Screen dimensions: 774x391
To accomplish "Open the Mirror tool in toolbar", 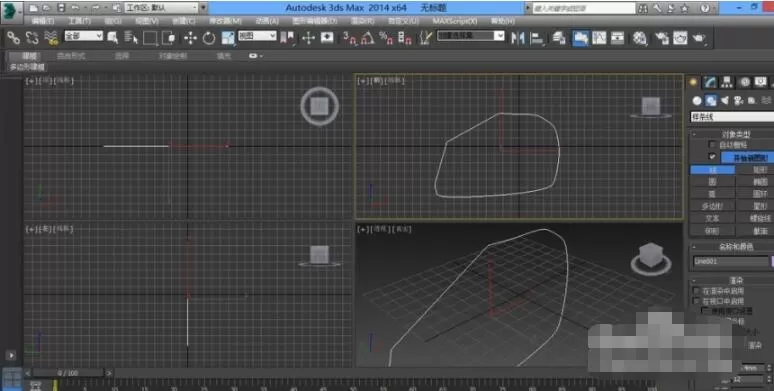I will [x=518, y=38].
